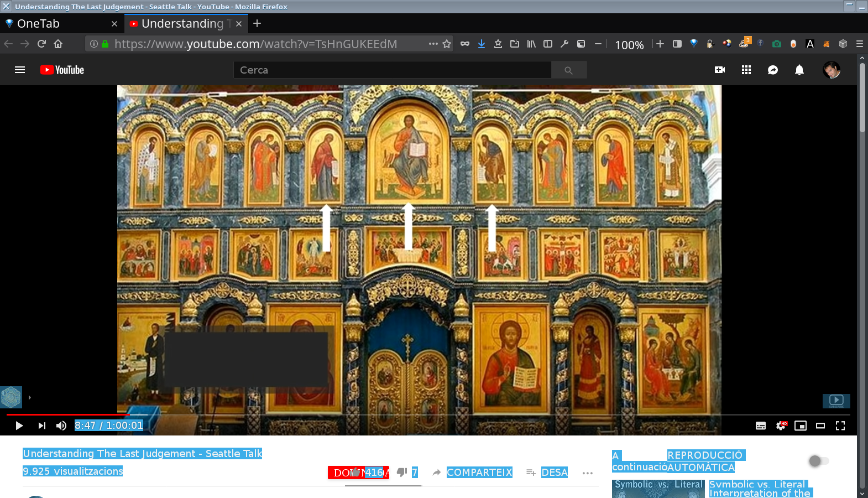868x498 pixels.
Task: Go forward one page
Action: point(25,44)
